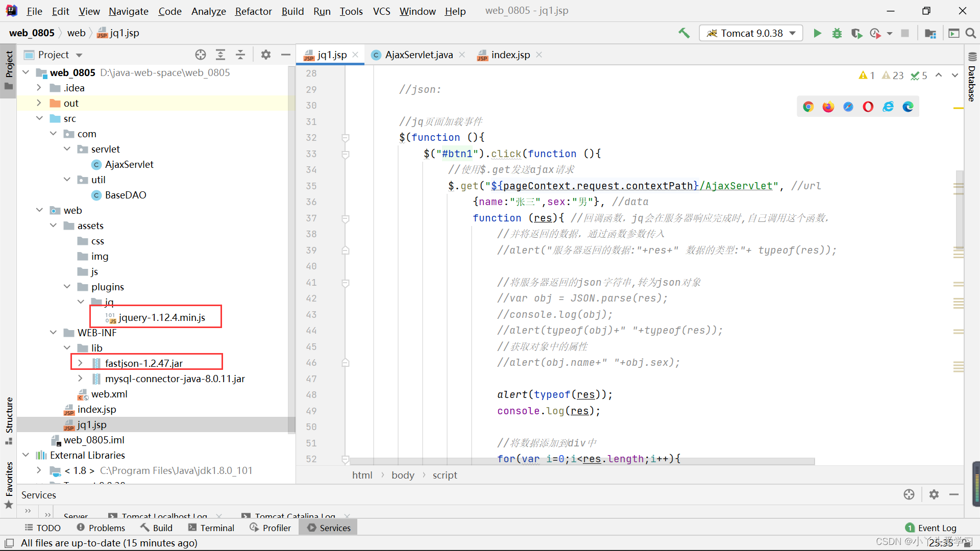Open page in Opera browser icon
The width and height of the screenshot is (980, 551).
(x=868, y=107)
